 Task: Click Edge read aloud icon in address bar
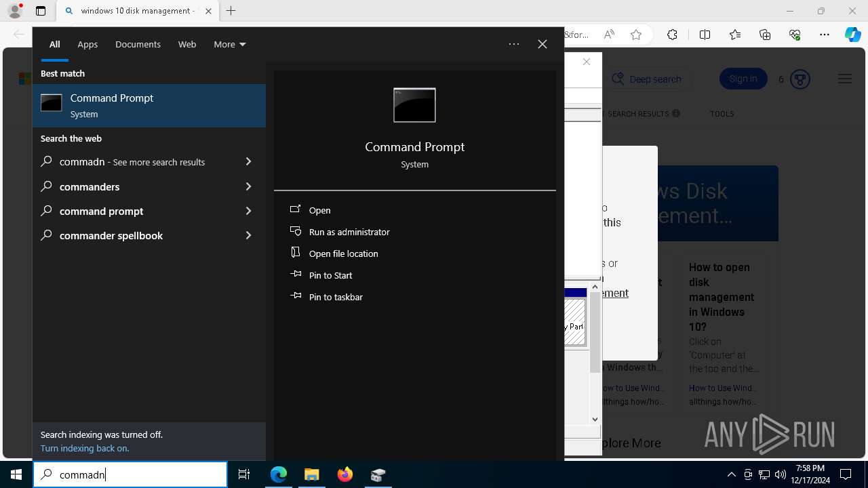point(609,35)
